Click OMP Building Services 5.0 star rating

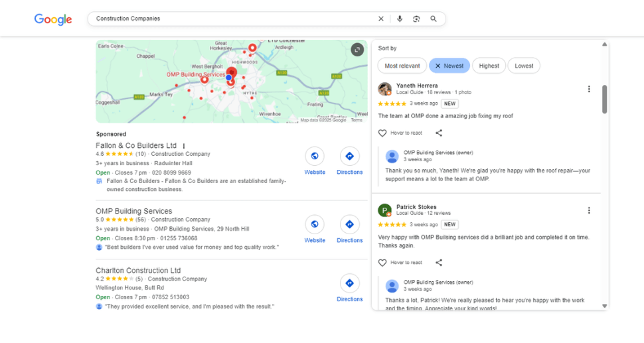121,220
